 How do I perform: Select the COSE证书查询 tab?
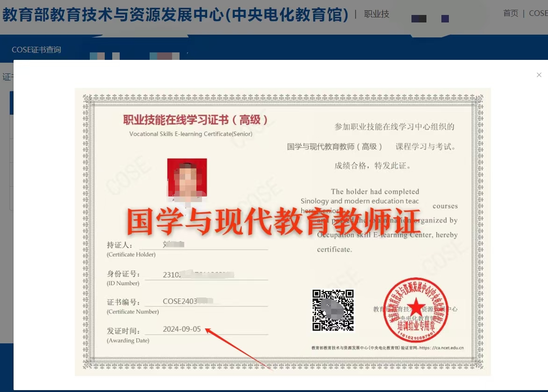[x=36, y=50]
